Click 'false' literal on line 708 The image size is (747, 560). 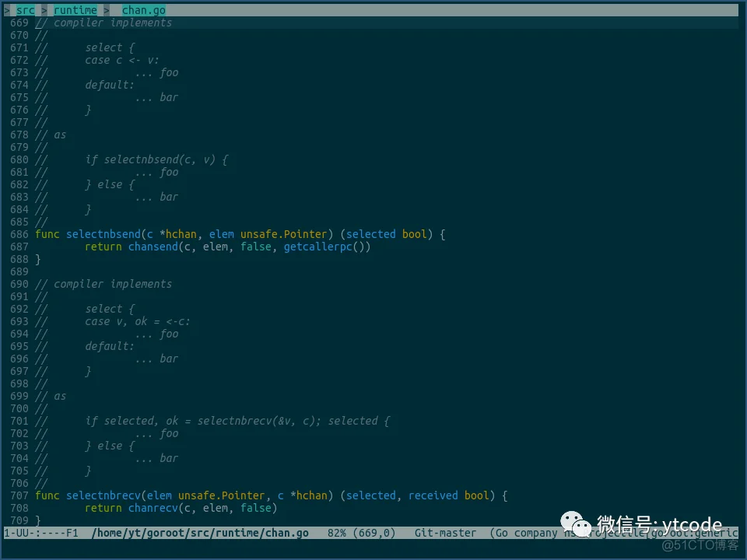coord(256,508)
